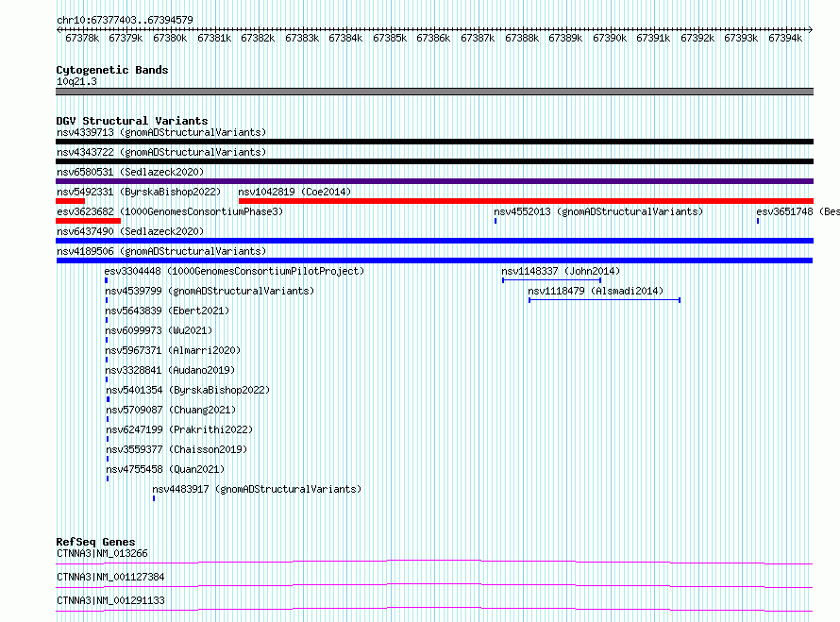Select the purple nsv6580531 variant bar
Image resolution: width=840 pixels, height=622 pixels.
tap(434, 181)
